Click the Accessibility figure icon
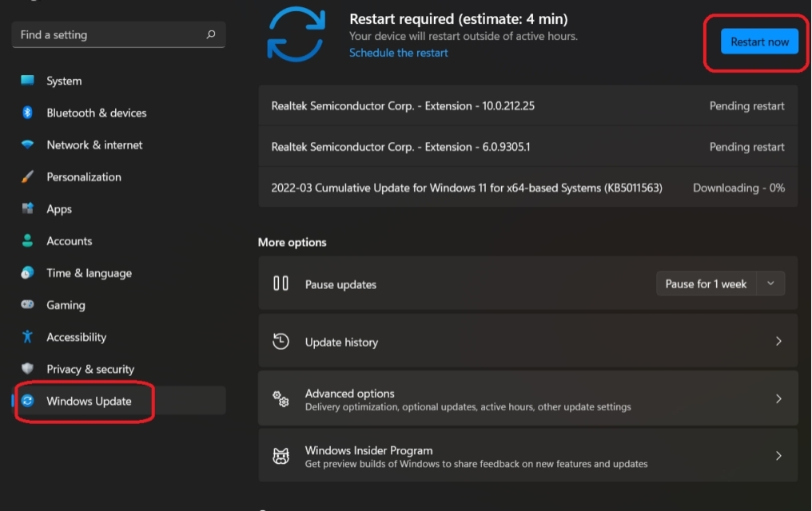 coord(28,337)
